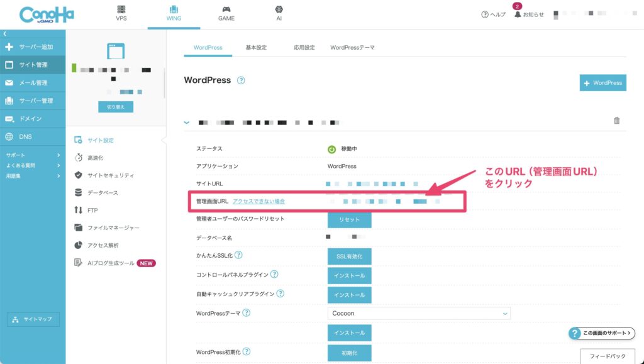View notifications bell icon
Viewport: 644px width, 364px height.
point(518,14)
